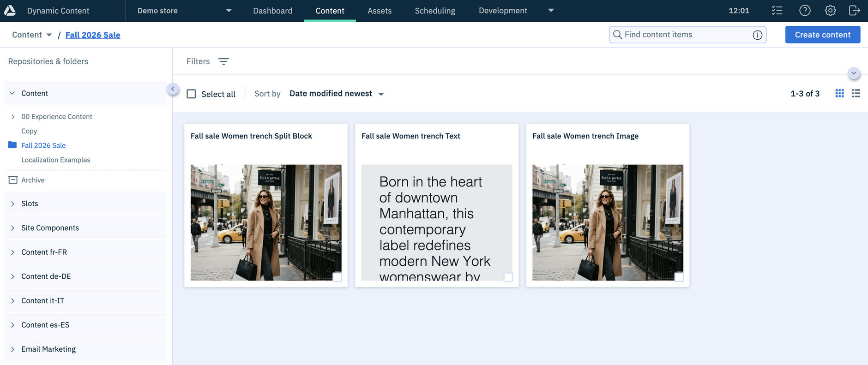Image resolution: width=868 pixels, height=365 pixels.
Task: Open the Localization Examples folder
Action: point(56,160)
